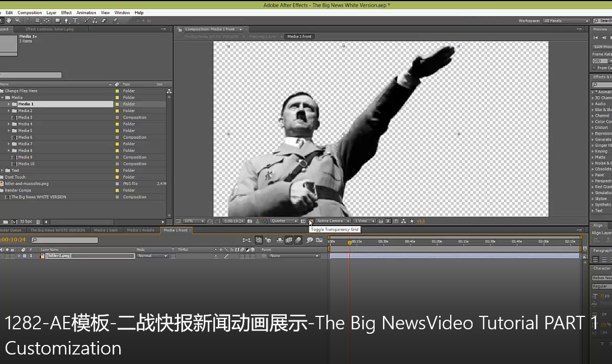This screenshot has width=612, height=364.
Task: Open the Composition menu
Action: (29, 12)
